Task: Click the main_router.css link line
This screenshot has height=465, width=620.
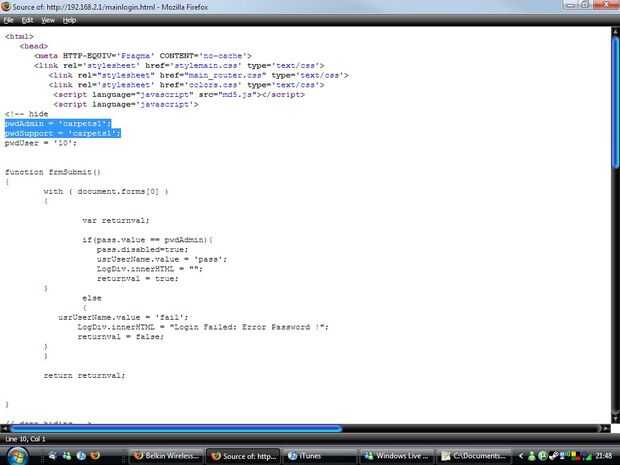Action: pyautogui.click(x=198, y=75)
